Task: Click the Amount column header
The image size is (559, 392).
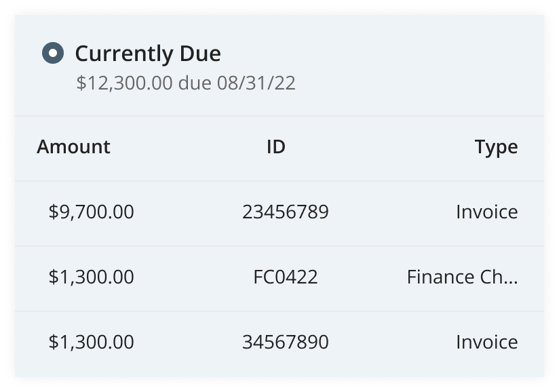Action: (75, 146)
